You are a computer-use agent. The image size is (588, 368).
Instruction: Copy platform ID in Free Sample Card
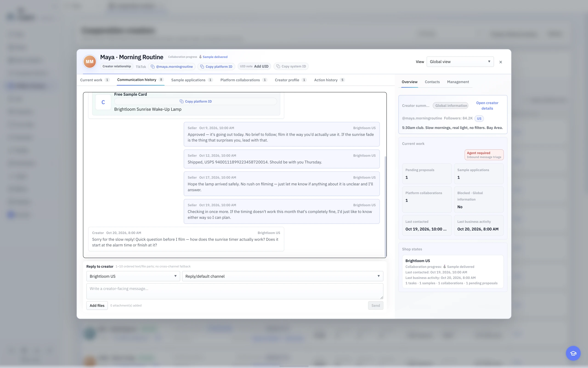196,101
